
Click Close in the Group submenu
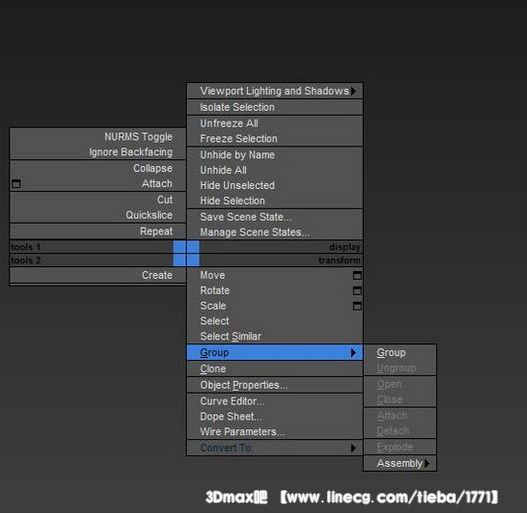(400, 399)
